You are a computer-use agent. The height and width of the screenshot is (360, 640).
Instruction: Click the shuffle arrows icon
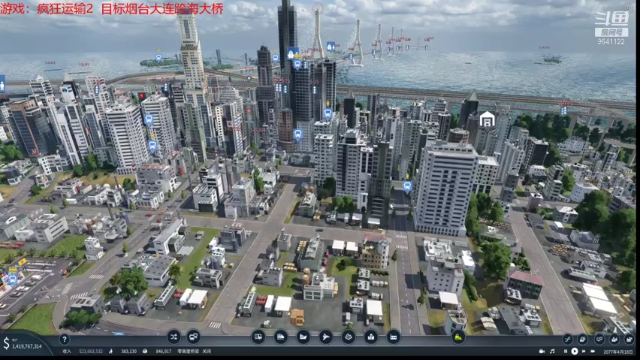[x=173, y=337]
